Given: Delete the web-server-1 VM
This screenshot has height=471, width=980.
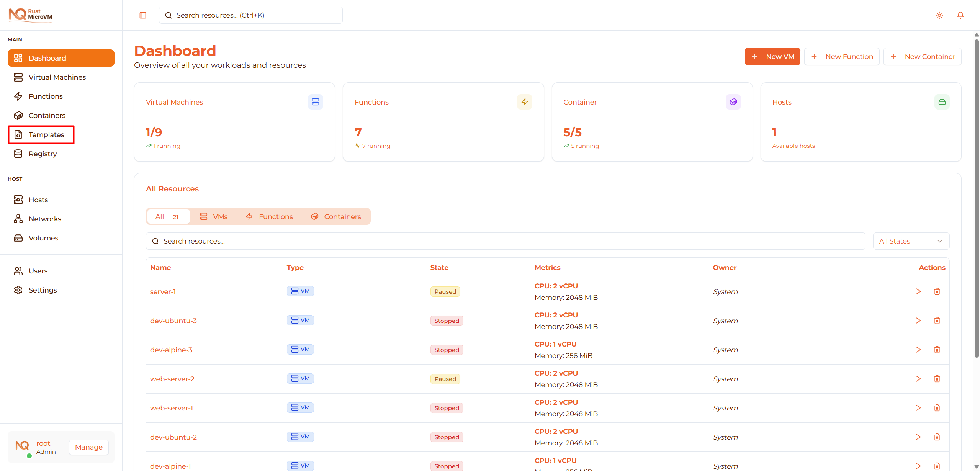Looking at the screenshot, I should (x=937, y=407).
